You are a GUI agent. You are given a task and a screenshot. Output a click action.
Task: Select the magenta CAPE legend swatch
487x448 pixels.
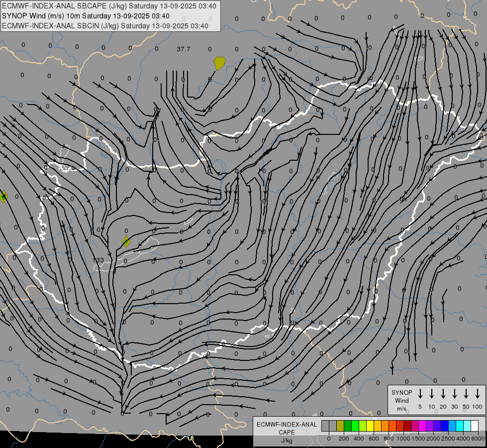422,426
